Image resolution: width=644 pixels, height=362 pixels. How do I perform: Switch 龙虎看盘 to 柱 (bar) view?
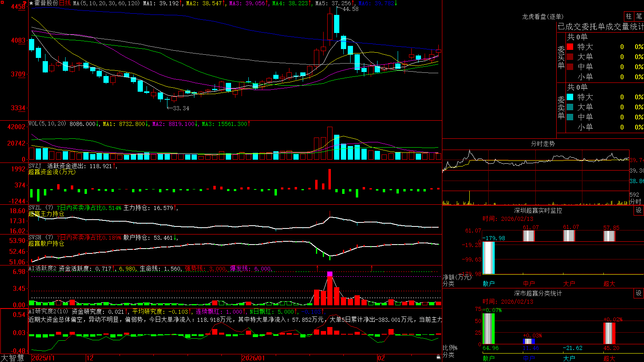629,16
